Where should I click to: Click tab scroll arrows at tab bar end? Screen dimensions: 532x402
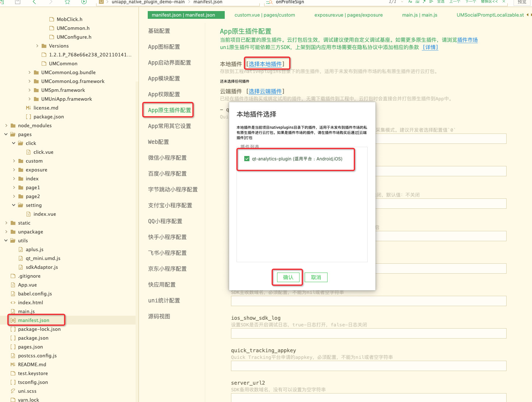(x=529, y=15)
